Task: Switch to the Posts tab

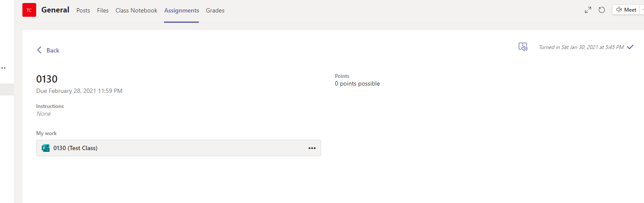Action: [83, 10]
